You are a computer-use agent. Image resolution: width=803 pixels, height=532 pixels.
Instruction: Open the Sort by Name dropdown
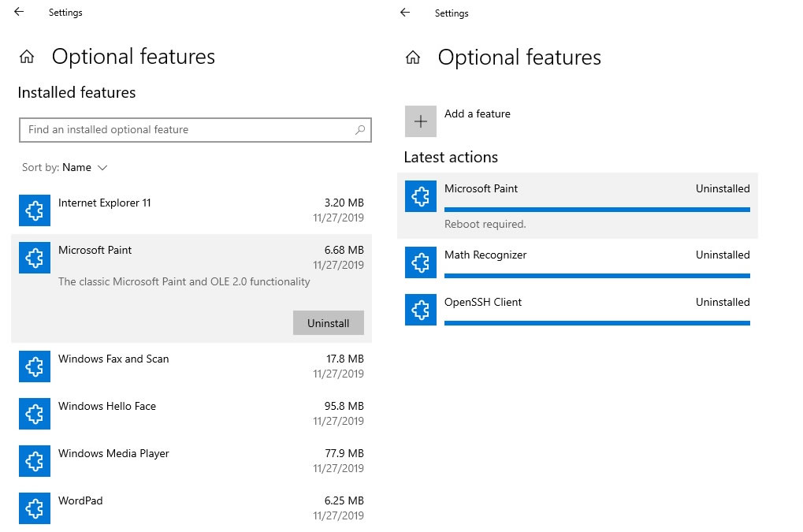pyautogui.click(x=65, y=167)
